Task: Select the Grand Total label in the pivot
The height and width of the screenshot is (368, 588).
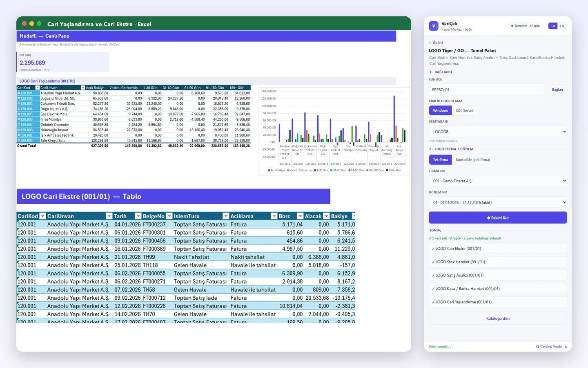Action: pyautogui.click(x=27, y=146)
